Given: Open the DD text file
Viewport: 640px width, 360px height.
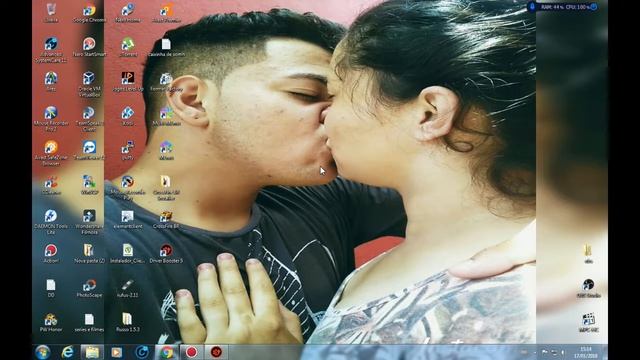Looking at the screenshot, I should [51, 288].
